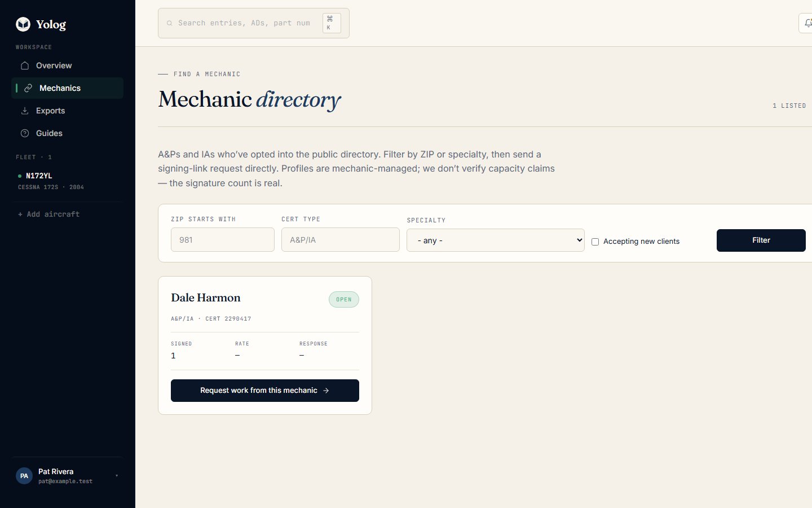Click the RATE label on card
Image resolution: width=812 pixels, height=508 pixels.
242,344
